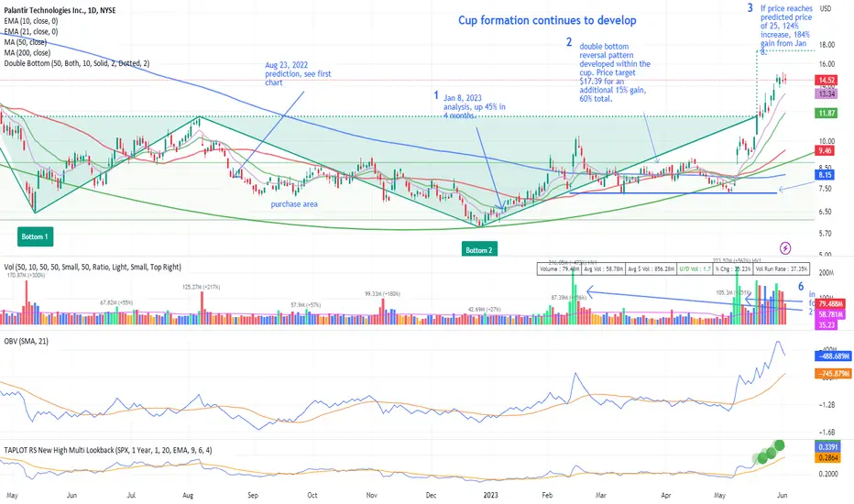This screenshot has height=504, width=854.
Task: Select the MA (200, close) legend
Action: [x=27, y=53]
